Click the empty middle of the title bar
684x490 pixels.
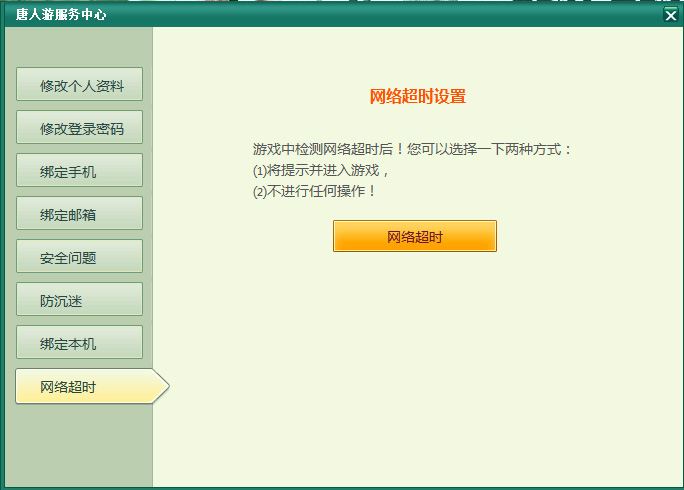[380, 15]
